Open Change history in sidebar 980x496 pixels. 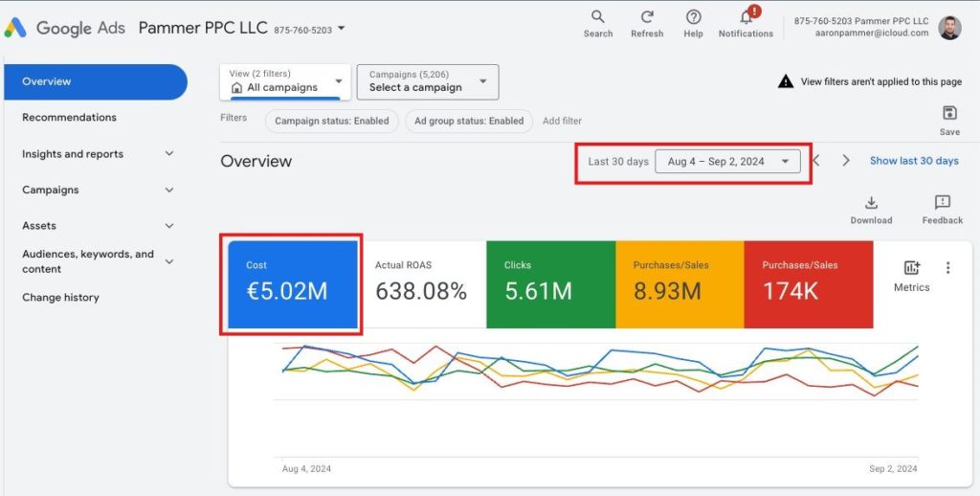click(x=60, y=297)
